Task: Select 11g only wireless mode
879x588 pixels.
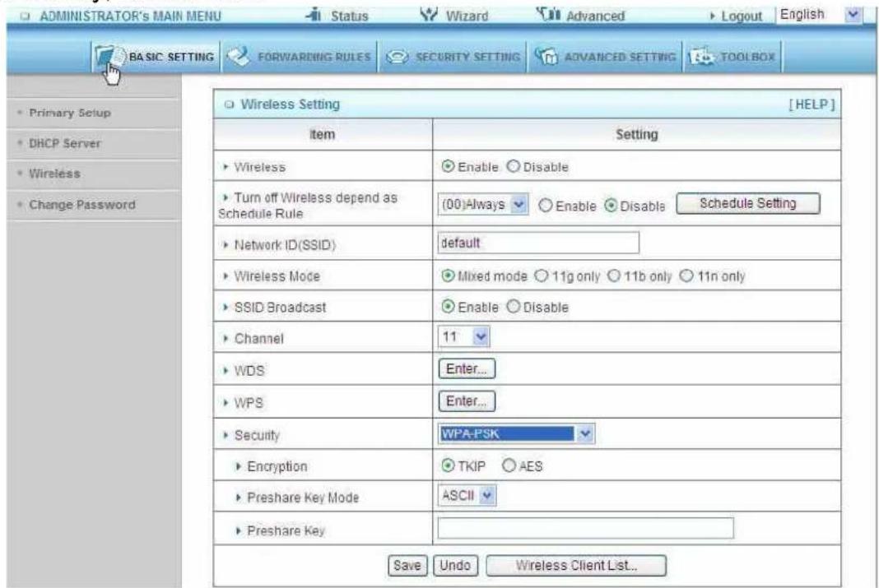Action: (541, 276)
